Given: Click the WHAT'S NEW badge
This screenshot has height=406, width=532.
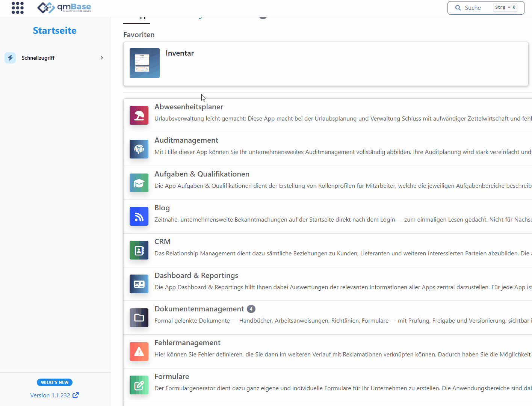Looking at the screenshot, I should pyautogui.click(x=54, y=382).
